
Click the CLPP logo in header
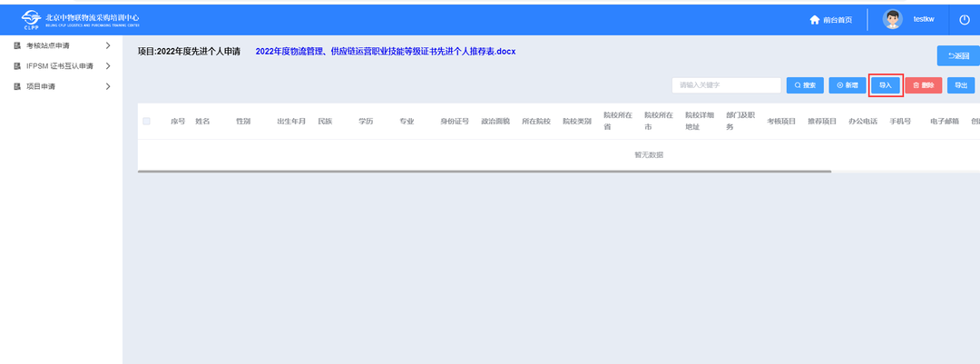pos(80,20)
